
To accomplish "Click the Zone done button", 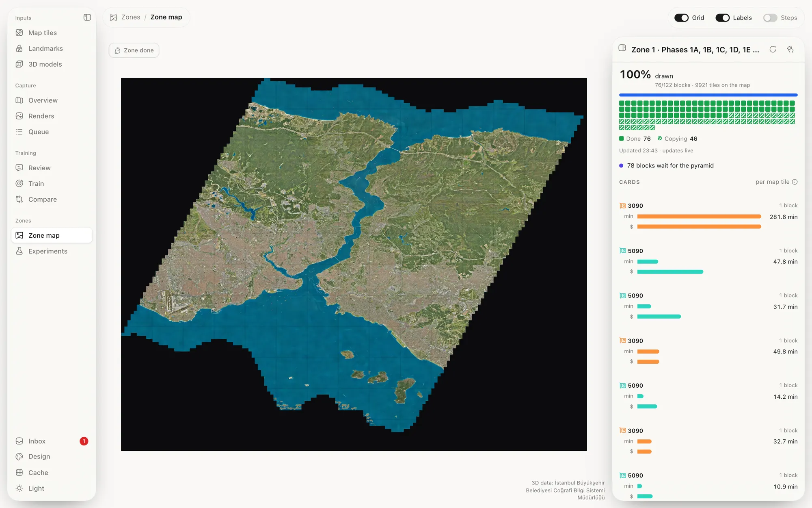I will (134, 50).
